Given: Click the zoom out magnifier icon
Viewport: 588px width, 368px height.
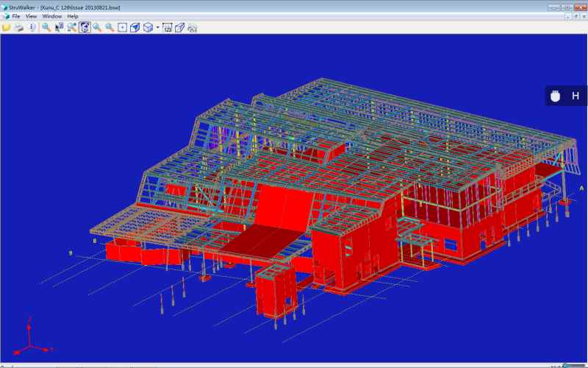Looking at the screenshot, I should click(x=110, y=27).
